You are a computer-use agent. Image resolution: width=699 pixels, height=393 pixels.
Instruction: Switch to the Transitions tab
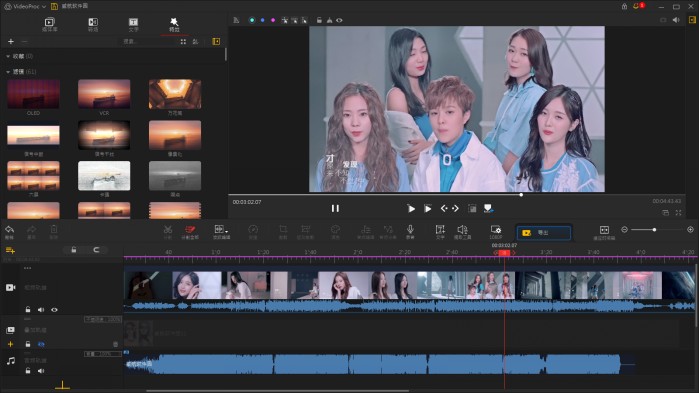(93, 24)
